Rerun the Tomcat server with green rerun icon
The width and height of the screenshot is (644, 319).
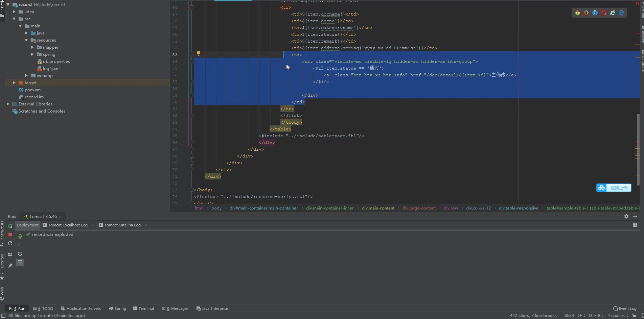tap(10, 226)
